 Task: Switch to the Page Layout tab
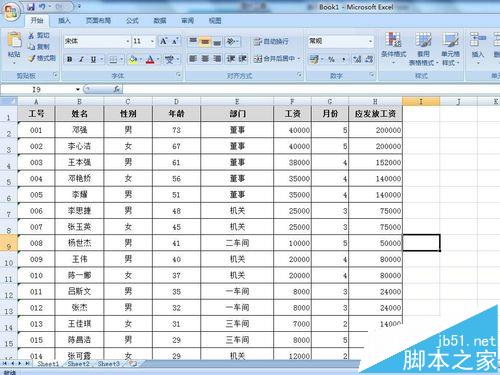(98, 21)
